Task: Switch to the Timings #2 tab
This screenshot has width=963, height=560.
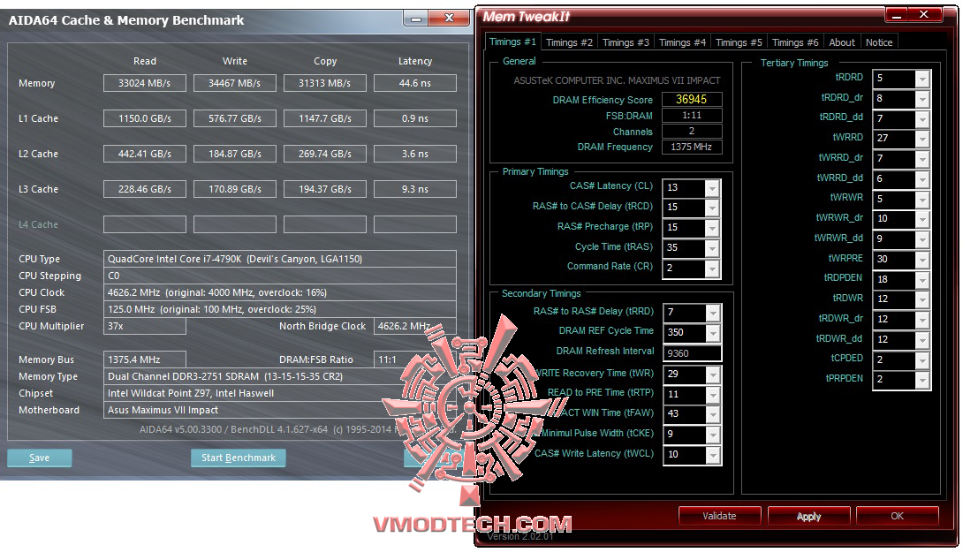Action: (569, 42)
